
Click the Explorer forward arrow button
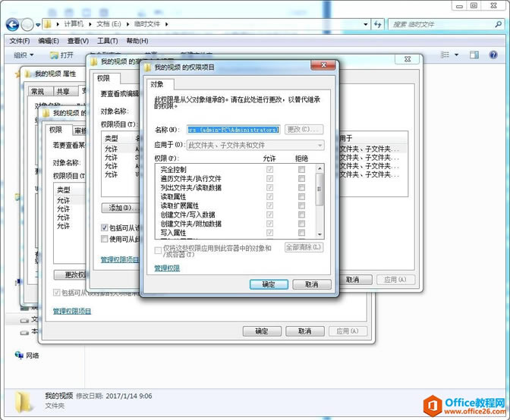pos(27,24)
